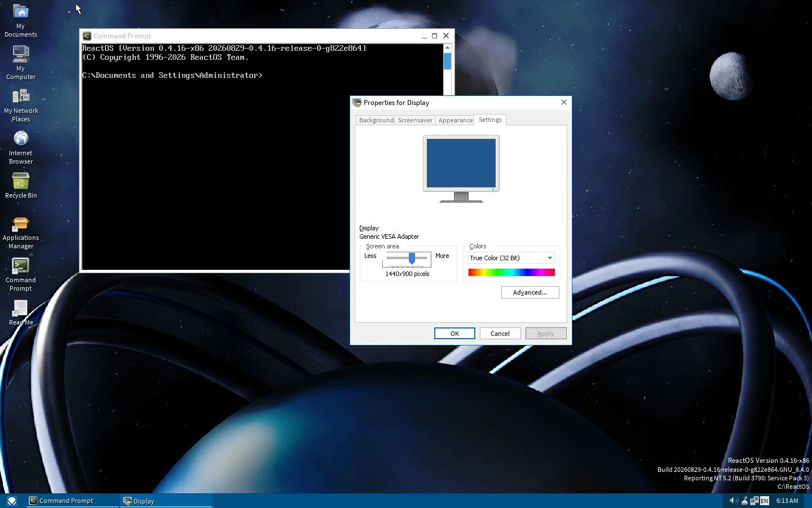Click the Display taskbar button
This screenshot has height=508, width=812.
166,501
